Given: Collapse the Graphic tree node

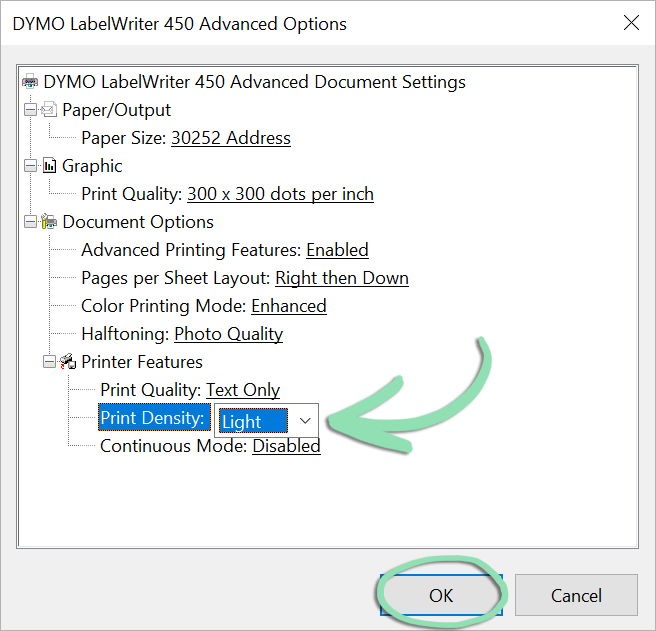Looking at the screenshot, I should pyautogui.click(x=31, y=166).
